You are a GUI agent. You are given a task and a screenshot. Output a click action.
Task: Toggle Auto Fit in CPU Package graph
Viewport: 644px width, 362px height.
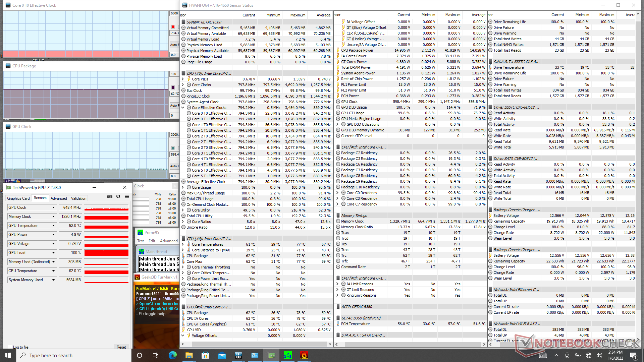(173, 105)
